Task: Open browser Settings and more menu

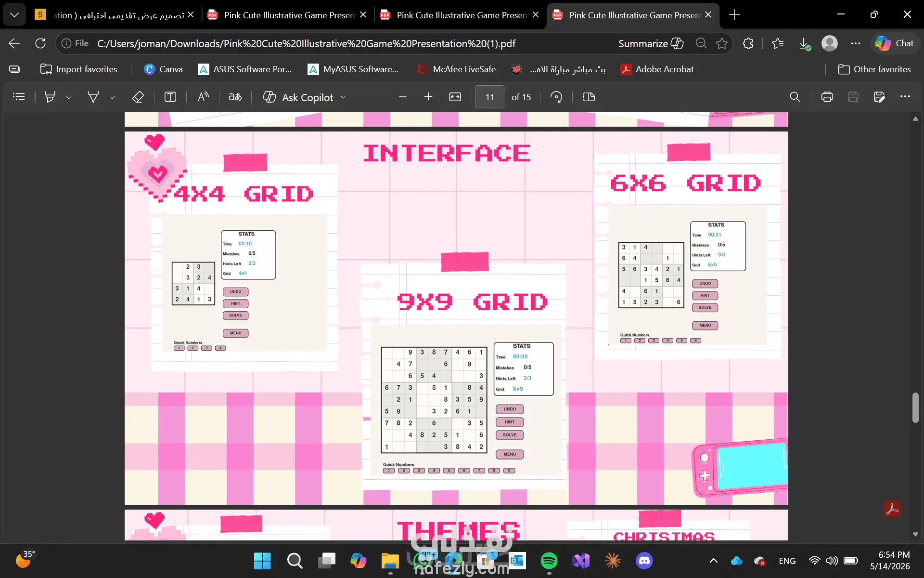Action: click(855, 43)
